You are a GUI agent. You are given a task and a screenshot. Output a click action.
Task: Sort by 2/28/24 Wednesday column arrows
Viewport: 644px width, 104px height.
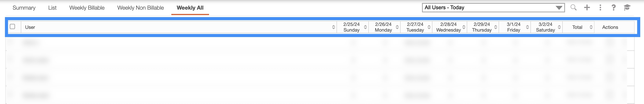point(464,27)
